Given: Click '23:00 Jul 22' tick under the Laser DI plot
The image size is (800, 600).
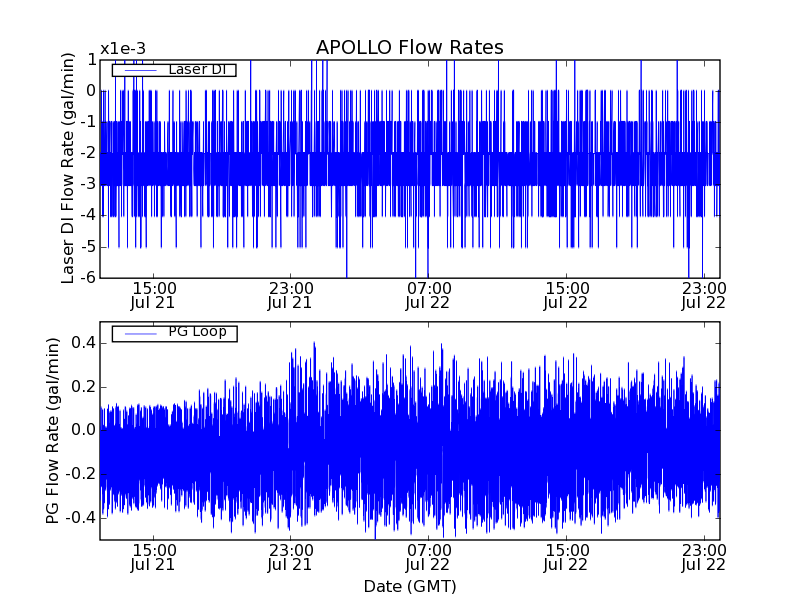Looking at the screenshot, I should pos(704,295).
